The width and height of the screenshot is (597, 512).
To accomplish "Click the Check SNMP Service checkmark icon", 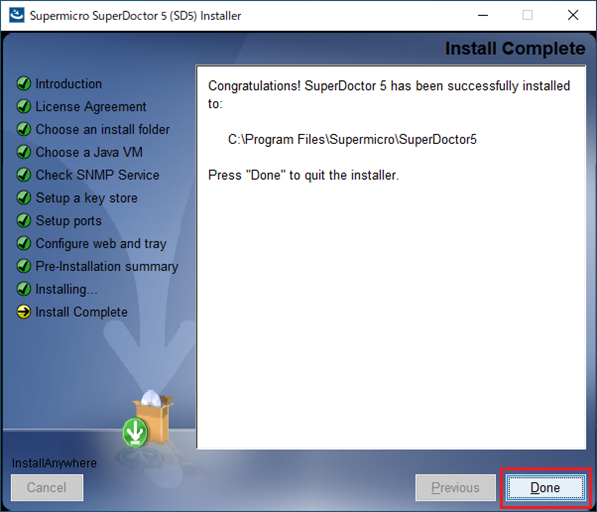I will (24, 175).
